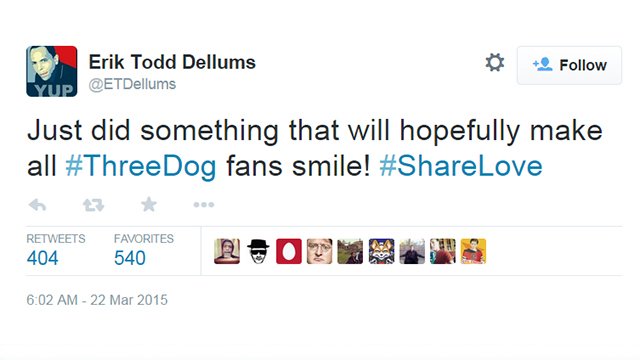The image size is (640, 360).
Task: Select the Heisenberg hat-and-glasses avatar
Action: click(x=258, y=251)
